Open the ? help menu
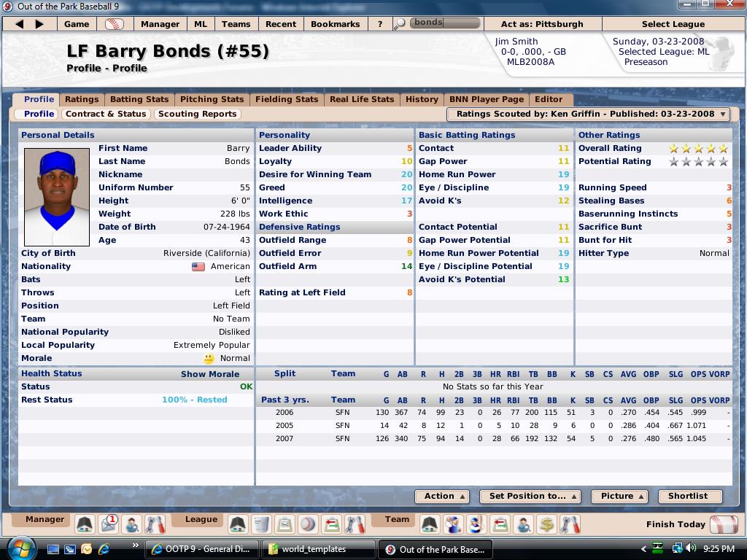The image size is (747, 560). pyautogui.click(x=379, y=24)
